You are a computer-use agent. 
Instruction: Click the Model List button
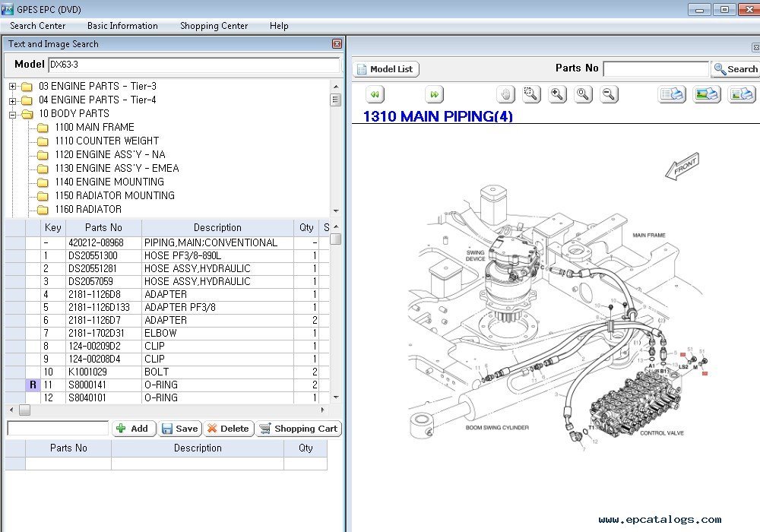click(386, 69)
